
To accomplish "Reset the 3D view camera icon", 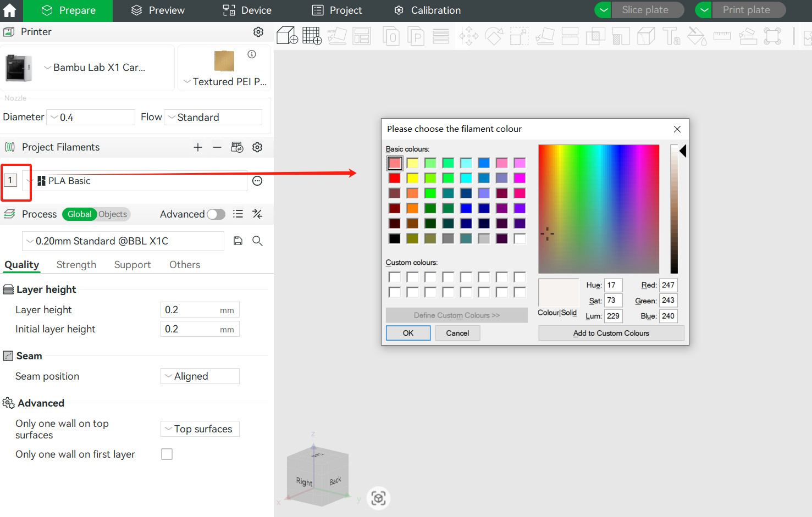I will pos(378,498).
